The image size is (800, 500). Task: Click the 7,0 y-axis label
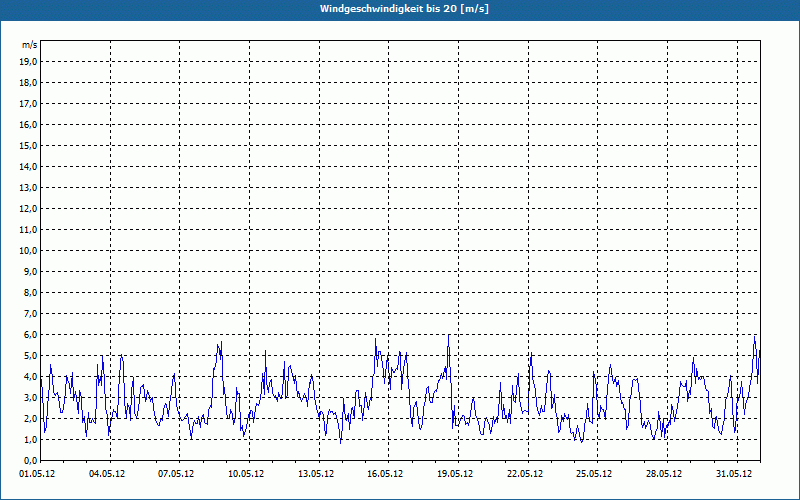(30, 313)
